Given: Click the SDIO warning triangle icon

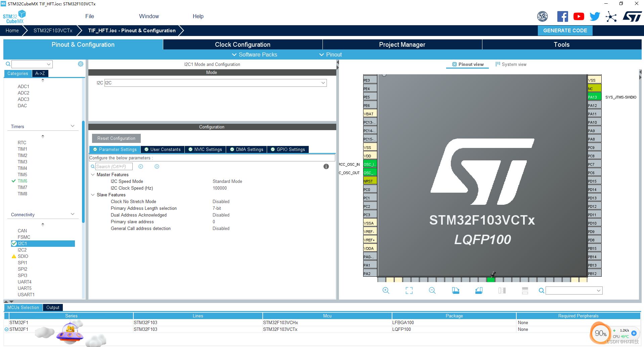Looking at the screenshot, I should click(14, 256).
